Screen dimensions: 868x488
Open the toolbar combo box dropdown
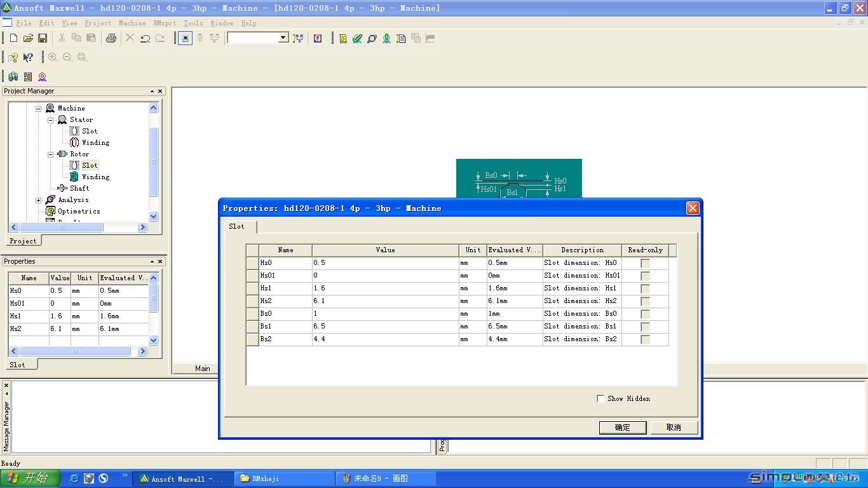pos(283,38)
